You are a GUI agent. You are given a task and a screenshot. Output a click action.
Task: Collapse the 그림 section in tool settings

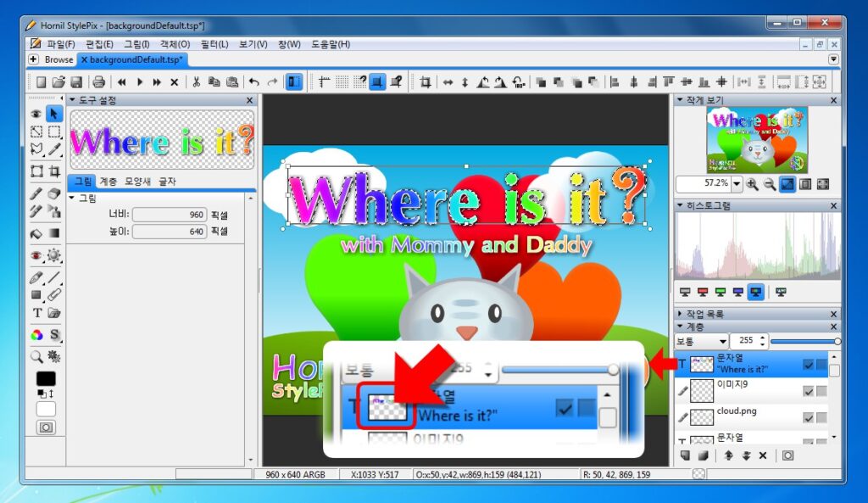click(x=72, y=198)
